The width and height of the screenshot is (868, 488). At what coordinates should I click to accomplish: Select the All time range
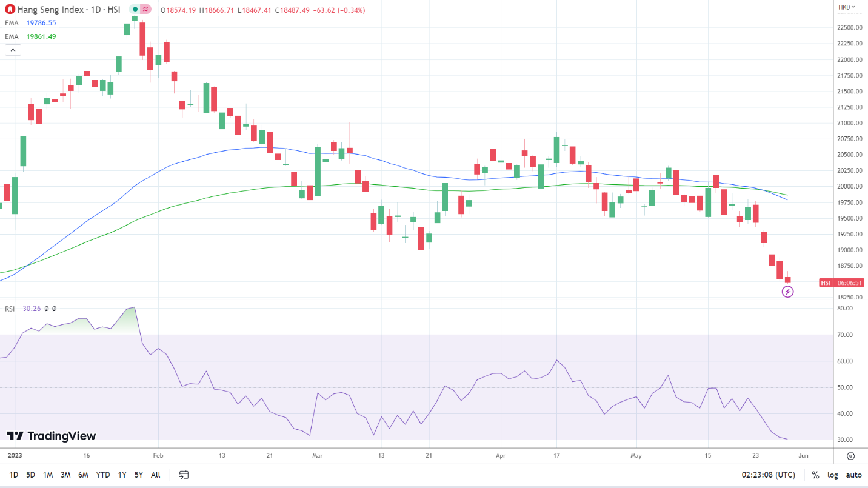(156, 475)
